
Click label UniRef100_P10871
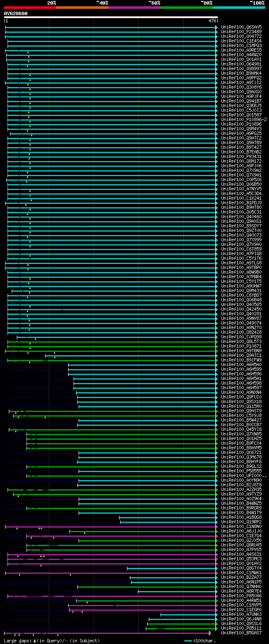(241, 346)
